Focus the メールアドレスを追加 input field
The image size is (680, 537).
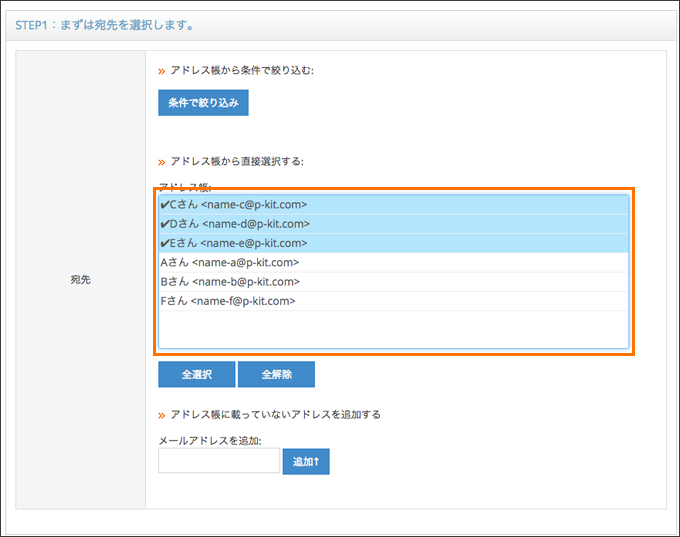coord(219,461)
